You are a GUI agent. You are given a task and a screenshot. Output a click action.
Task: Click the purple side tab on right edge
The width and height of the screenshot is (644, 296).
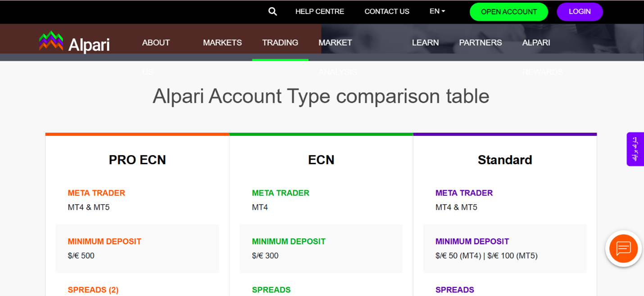635,149
